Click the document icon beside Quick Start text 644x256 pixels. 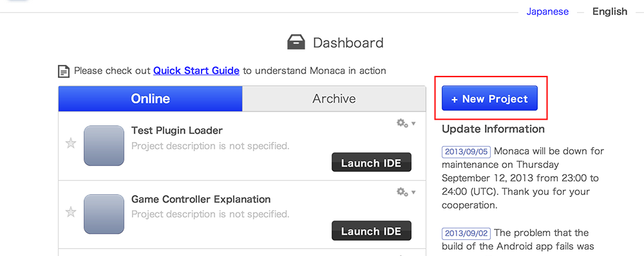64,71
